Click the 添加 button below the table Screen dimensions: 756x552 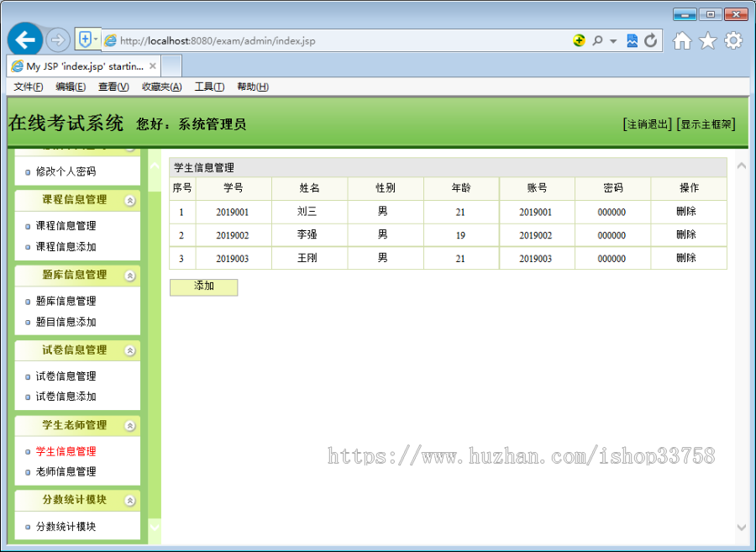click(203, 287)
